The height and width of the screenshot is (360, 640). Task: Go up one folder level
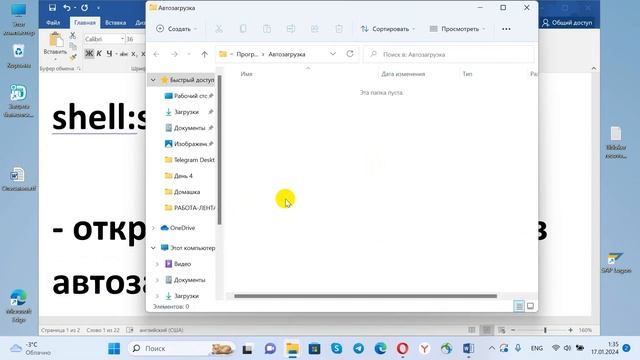pyautogui.click(x=204, y=54)
